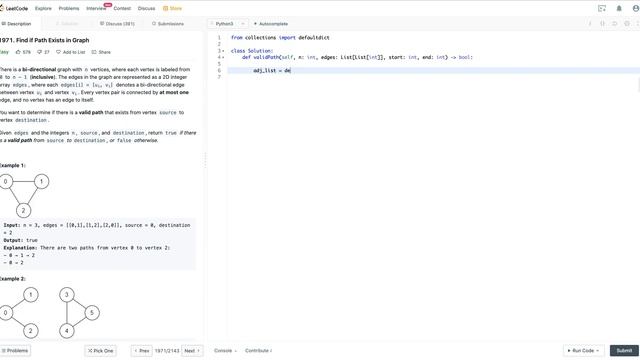
Task: Switch to the Submissions tab
Action: (168, 24)
